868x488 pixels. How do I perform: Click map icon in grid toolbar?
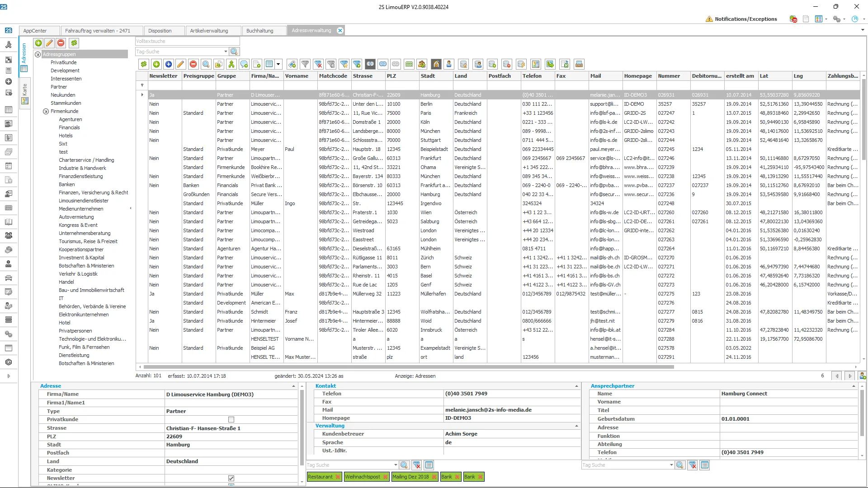pos(536,64)
